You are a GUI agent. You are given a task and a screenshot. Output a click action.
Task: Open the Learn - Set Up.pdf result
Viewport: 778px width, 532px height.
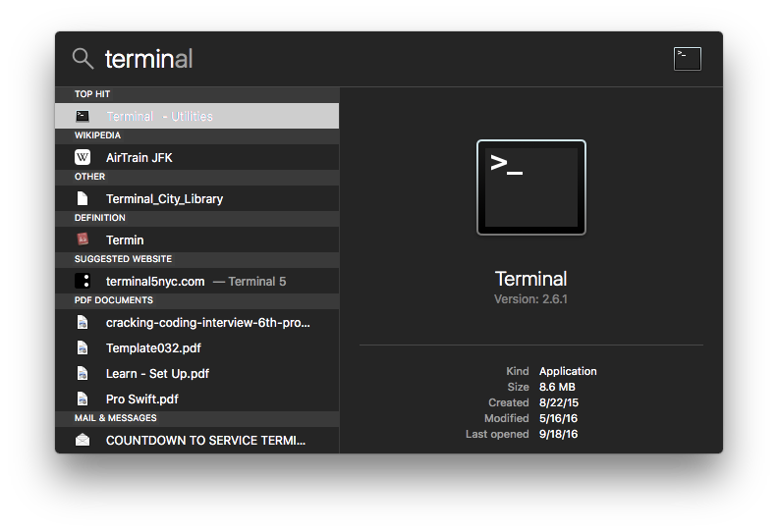pyautogui.click(x=197, y=373)
